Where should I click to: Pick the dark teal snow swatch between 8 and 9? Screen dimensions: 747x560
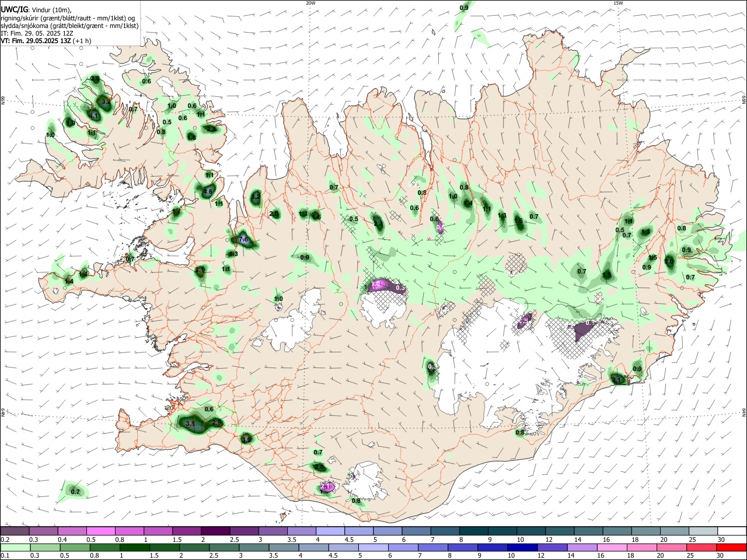[x=473, y=531]
